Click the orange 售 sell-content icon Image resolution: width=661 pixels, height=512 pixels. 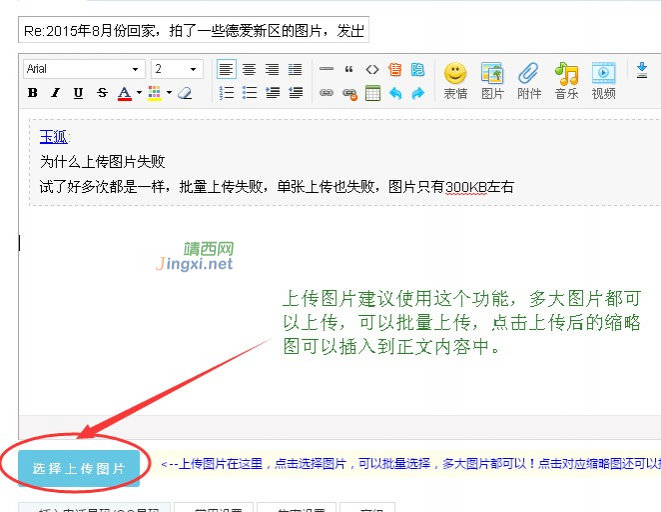(395, 69)
